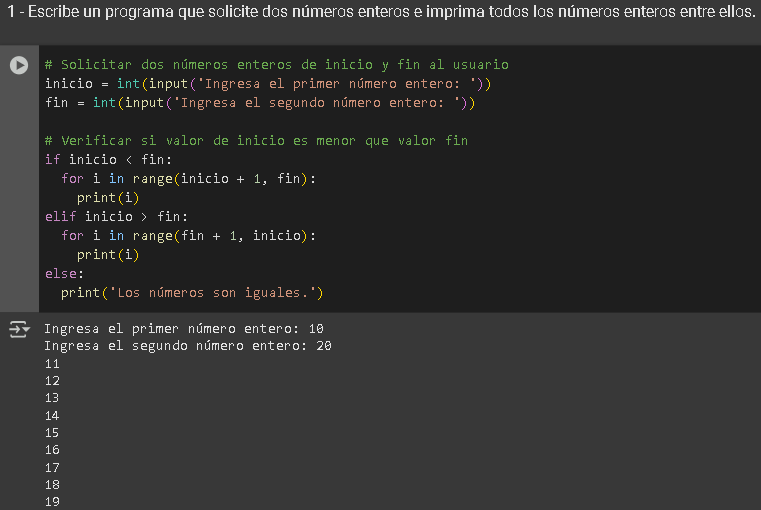761x510 pixels.
Task: Click second print(i) under the elif block
Action: [x=108, y=254]
